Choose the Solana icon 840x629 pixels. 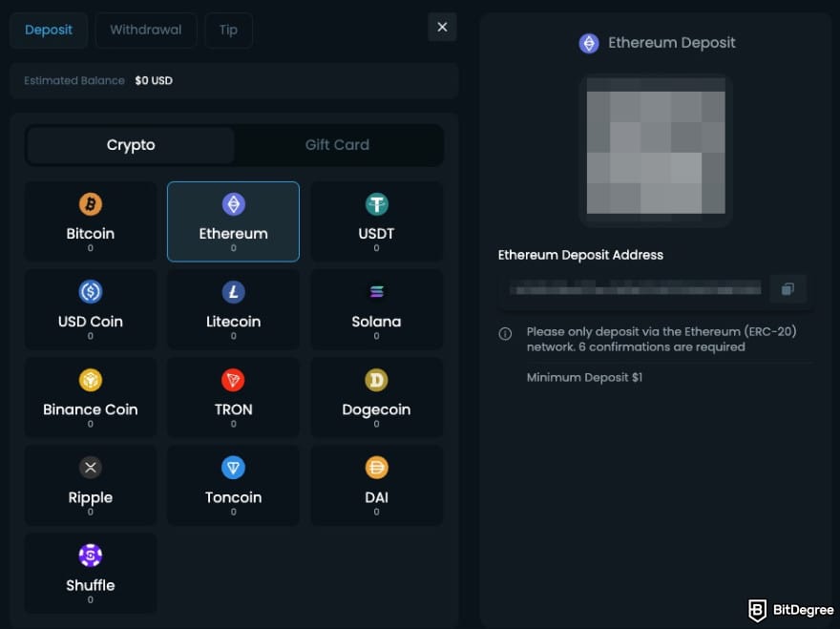coord(377,291)
